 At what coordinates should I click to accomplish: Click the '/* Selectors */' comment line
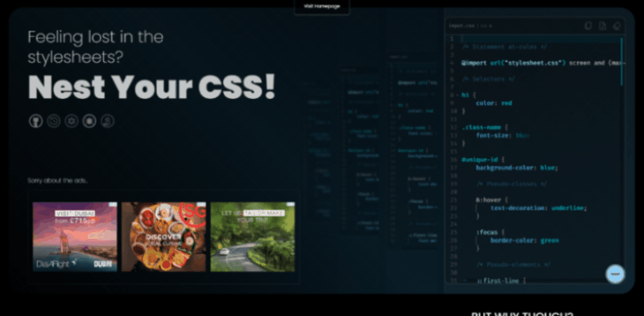pyautogui.click(x=489, y=80)
